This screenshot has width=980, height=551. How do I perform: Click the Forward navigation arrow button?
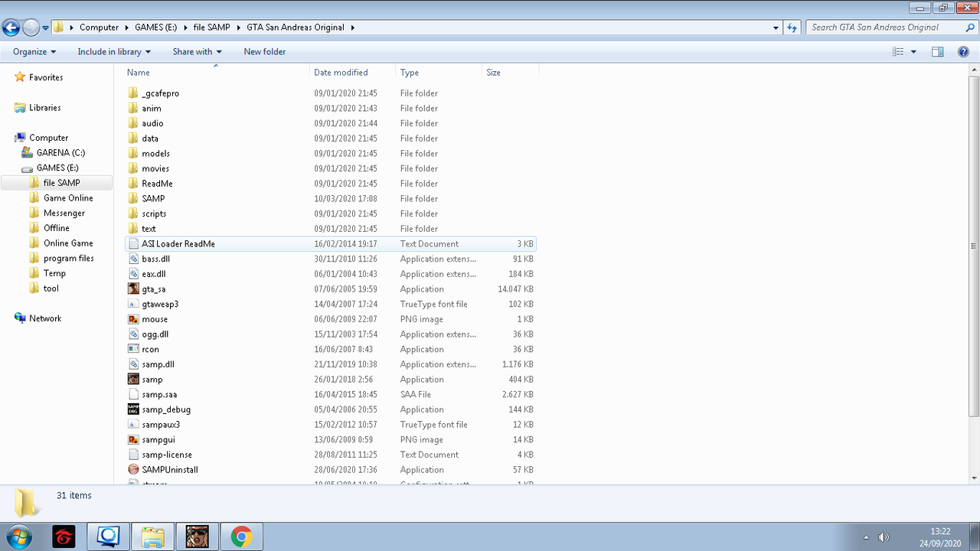(31, 28)
